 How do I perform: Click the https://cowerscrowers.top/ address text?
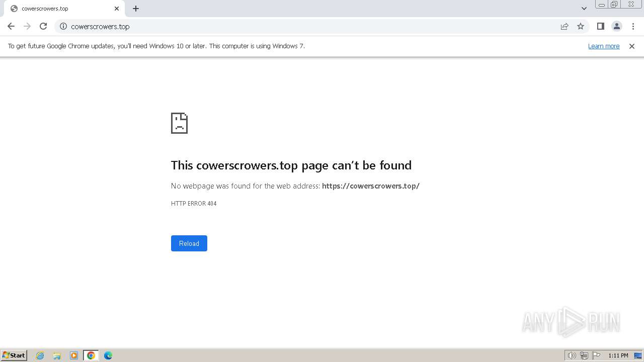click(x=371, y=186)
